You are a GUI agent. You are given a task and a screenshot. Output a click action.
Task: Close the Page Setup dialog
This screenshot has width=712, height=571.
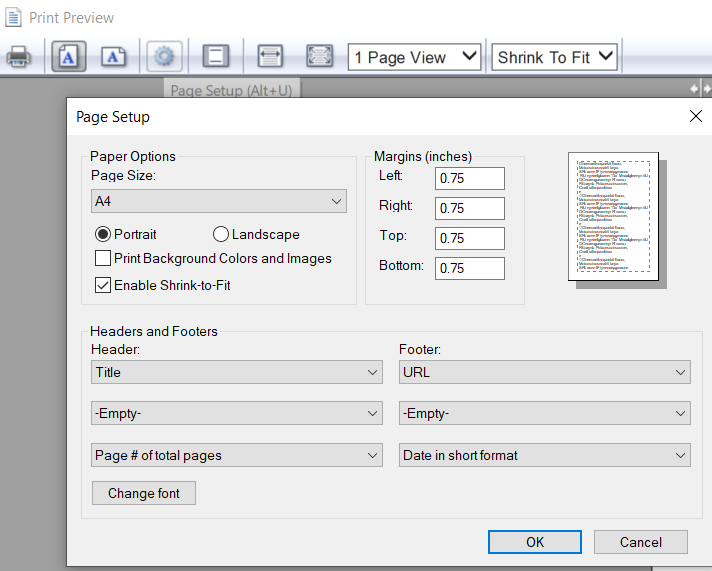click(696, 116)
